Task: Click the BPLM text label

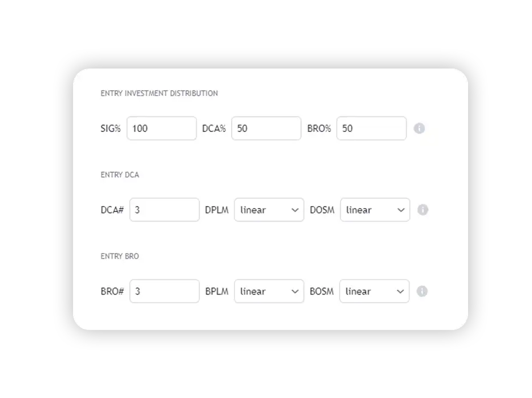Action: [217, 292]
